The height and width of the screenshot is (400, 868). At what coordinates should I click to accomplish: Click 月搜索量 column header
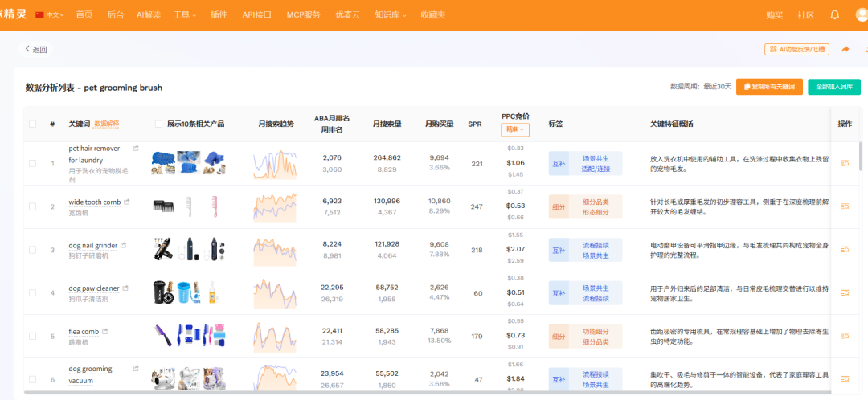(x=387, y=124)
